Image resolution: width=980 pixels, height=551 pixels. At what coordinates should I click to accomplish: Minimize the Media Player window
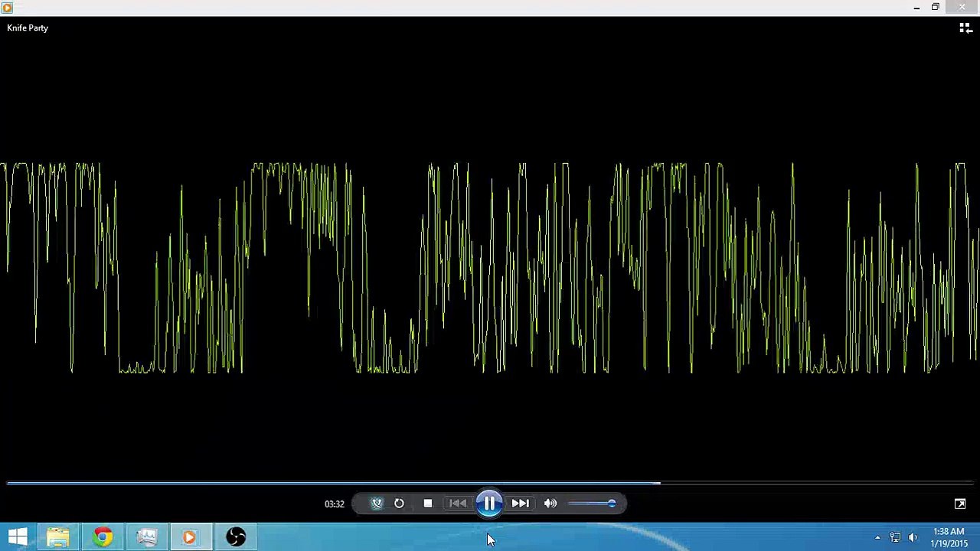pyautogui.click(x=916, y=8)
